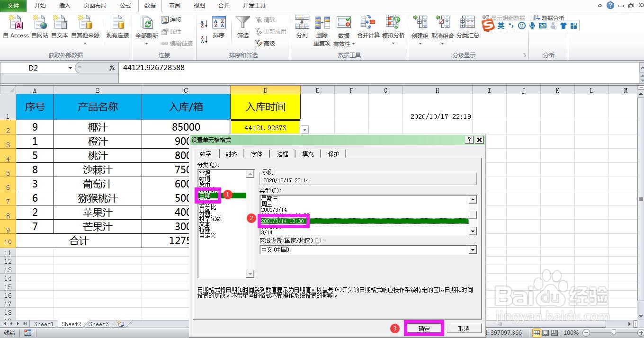The image size is (644, 338).
Task: Switch to the 对齐 tab
Action: point(232,153)
